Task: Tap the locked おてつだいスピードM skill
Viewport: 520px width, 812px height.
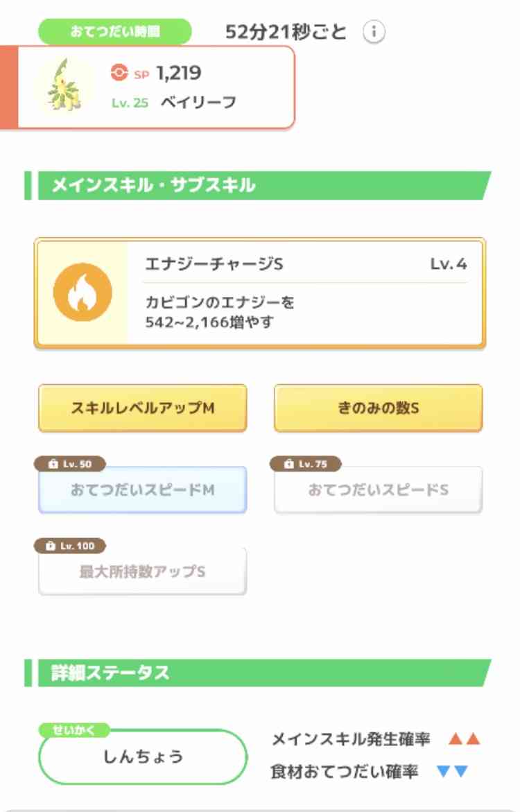Action: pyautogui.click(x=142, y=490)
